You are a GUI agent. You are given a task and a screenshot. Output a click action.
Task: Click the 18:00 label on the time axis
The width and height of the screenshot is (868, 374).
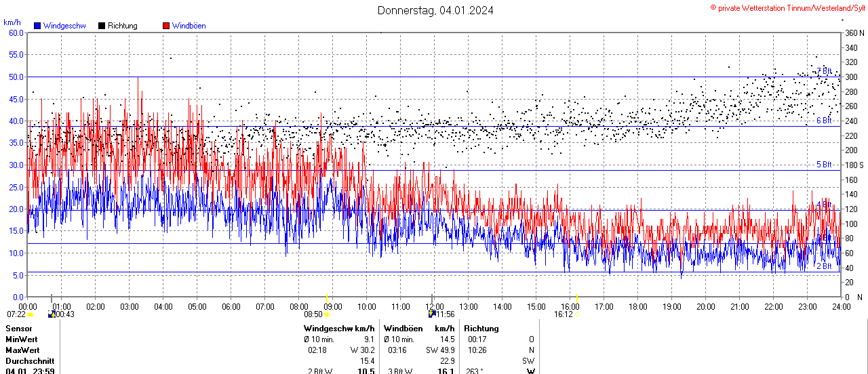click(x=637, y=306)
